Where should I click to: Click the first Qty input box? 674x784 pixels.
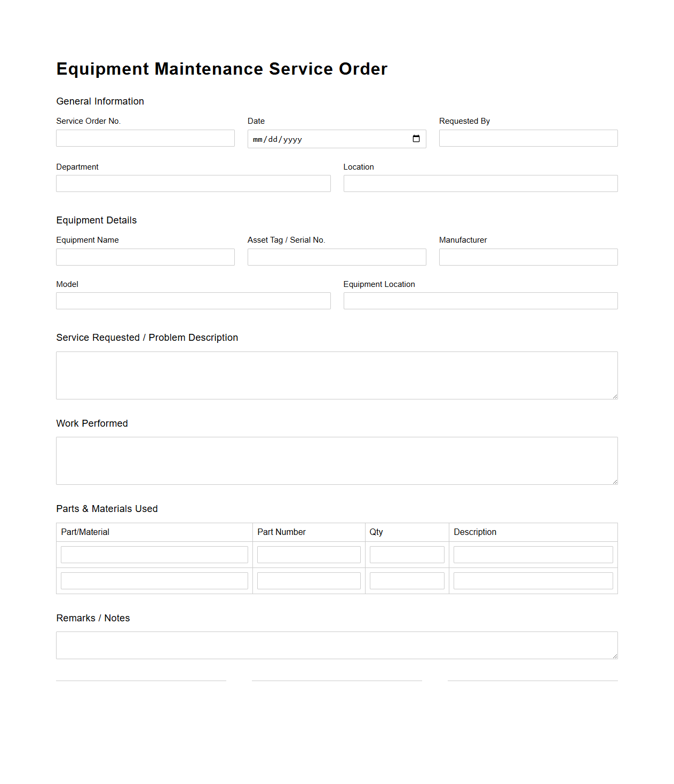pyautogui.click(x=407, y=554)
